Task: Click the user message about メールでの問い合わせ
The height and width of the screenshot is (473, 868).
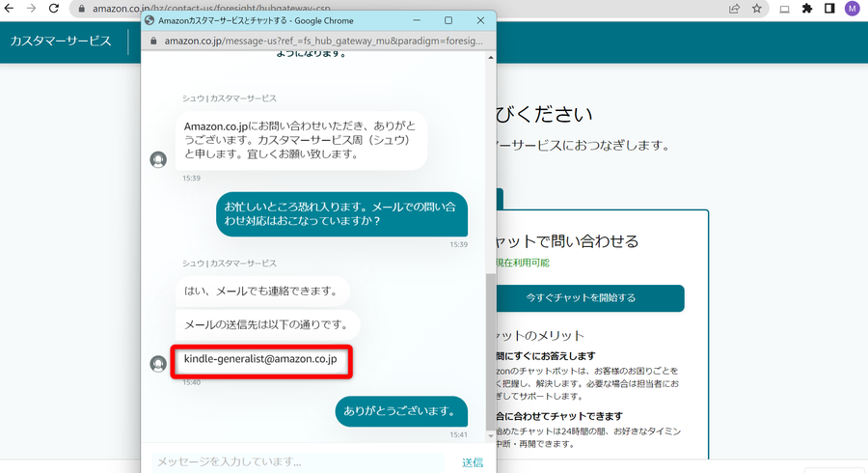Action: pos(341,213)
